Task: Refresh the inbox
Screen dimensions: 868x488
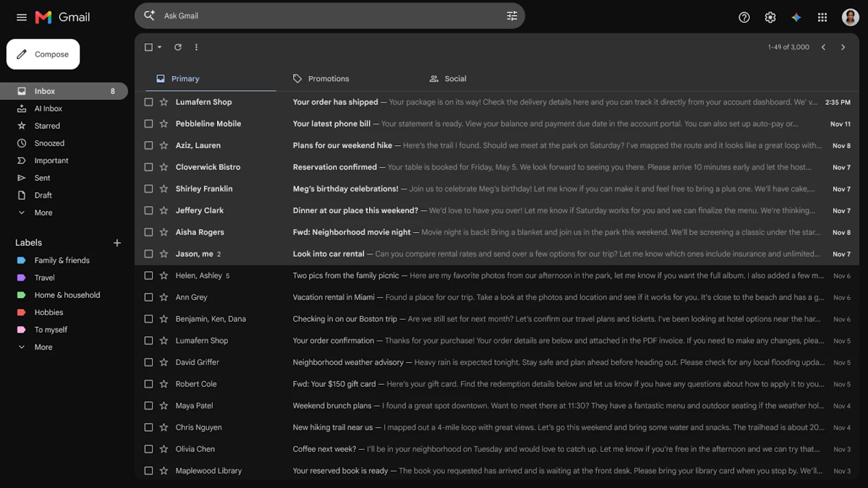Action: (178, 47)
